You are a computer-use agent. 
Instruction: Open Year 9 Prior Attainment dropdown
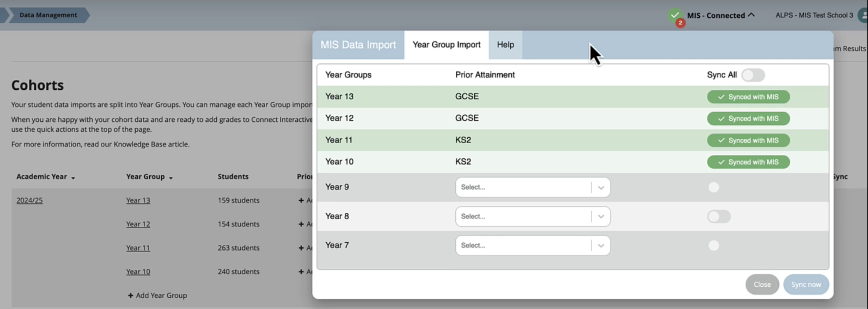(532, 187)
